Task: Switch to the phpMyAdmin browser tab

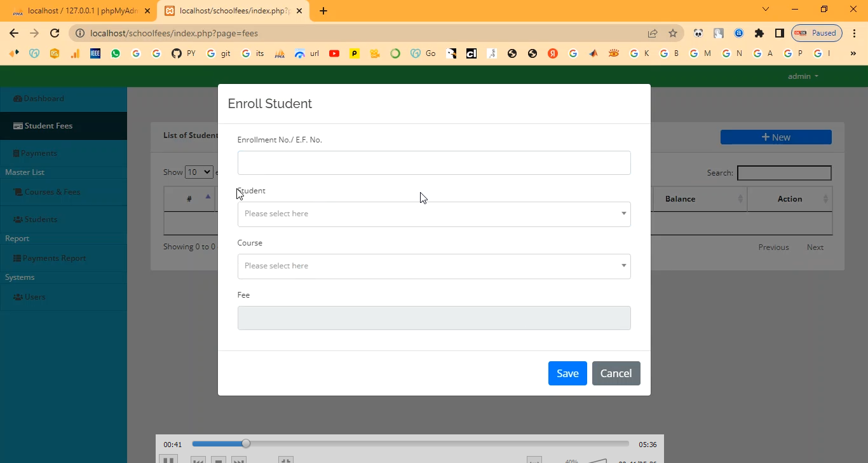Action: 79,10
